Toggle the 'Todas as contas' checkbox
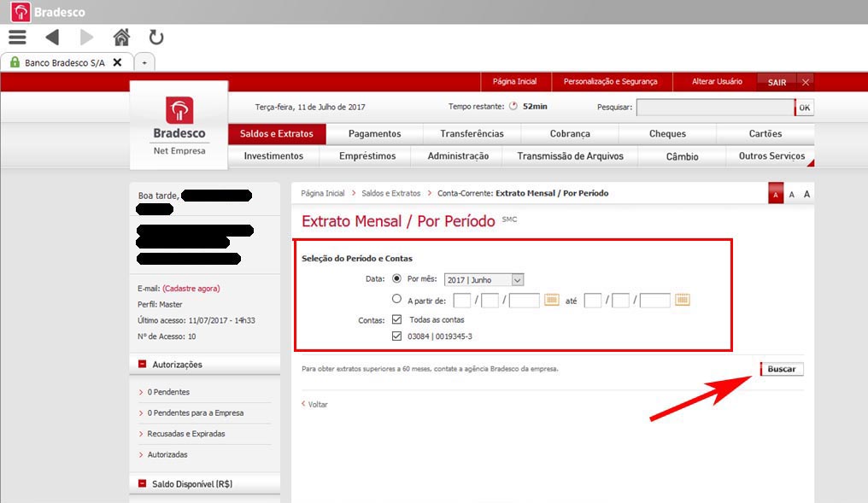Image resolution: width=868 pixels, height=503 pixels. [x=396, y=319]
